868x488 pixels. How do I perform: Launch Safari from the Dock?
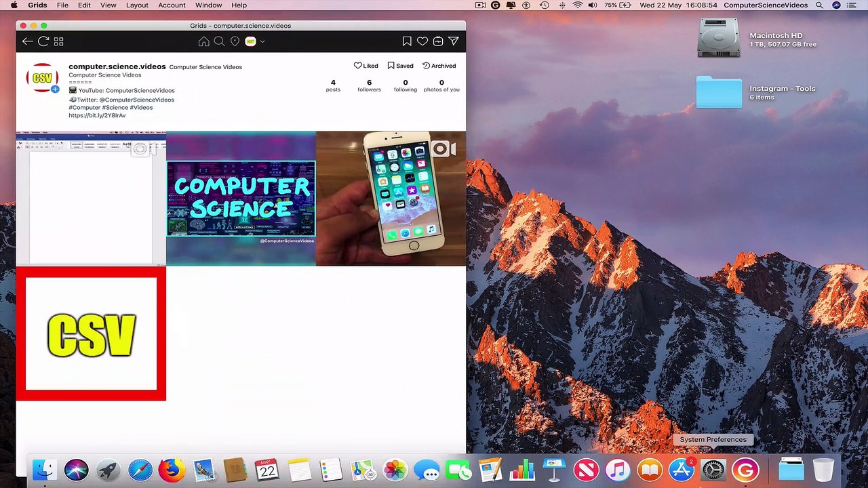[x=140, y=470]
